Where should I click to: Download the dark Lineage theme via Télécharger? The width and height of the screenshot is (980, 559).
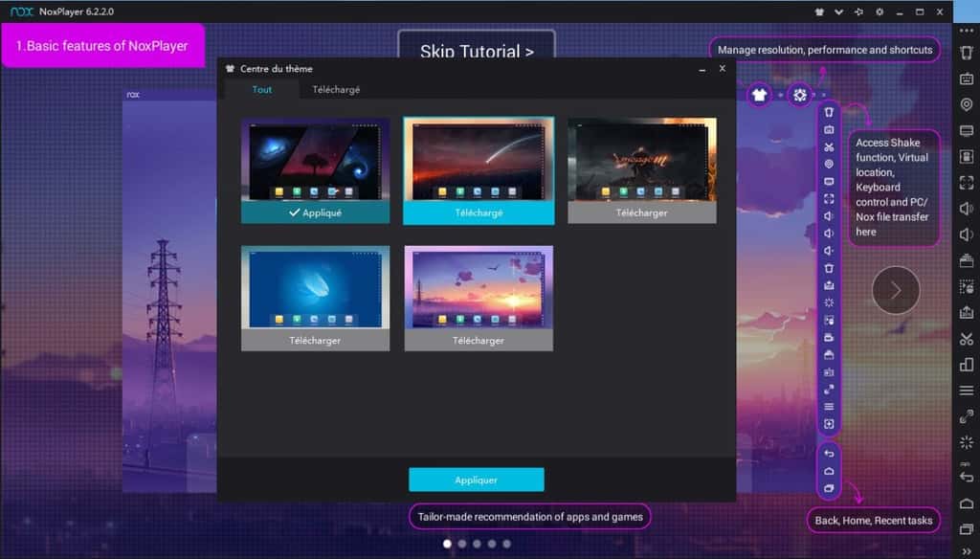641,212
